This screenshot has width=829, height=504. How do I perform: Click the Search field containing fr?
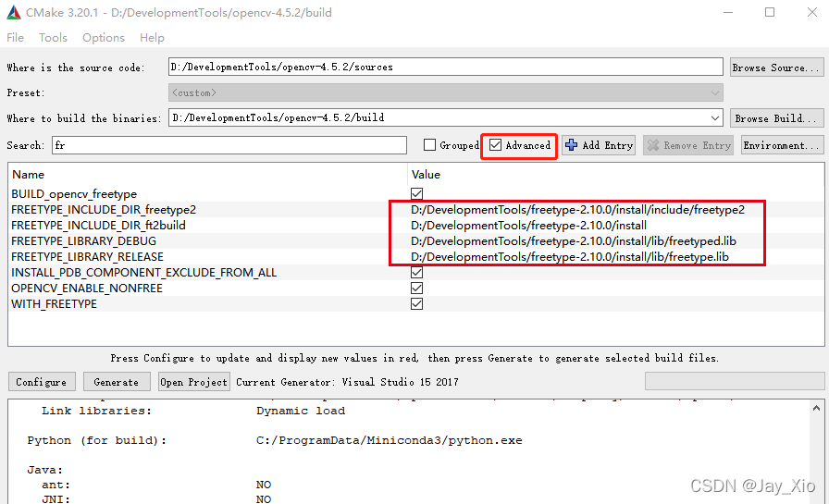tap(229, 145)
